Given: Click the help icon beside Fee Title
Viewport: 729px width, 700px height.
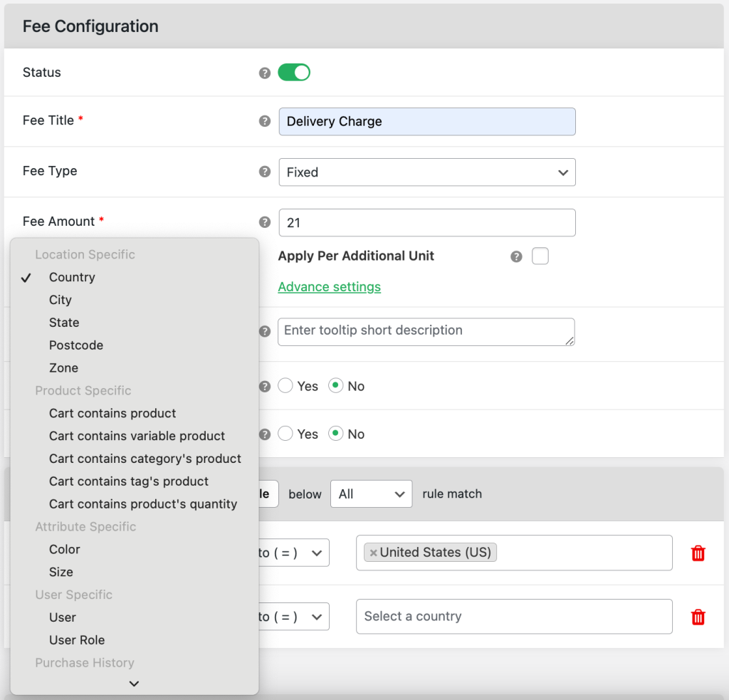Looking at the screenshot, I should [265, 121].
